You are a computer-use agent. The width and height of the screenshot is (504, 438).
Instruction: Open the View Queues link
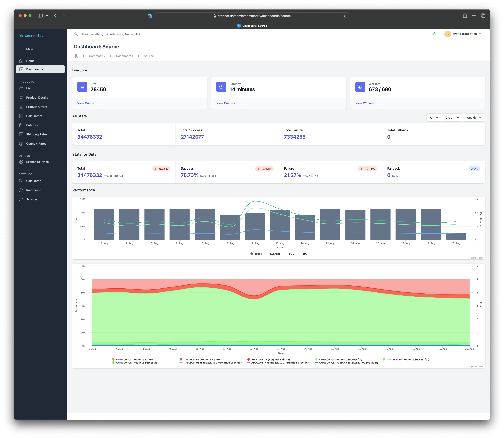[x=225, y=103]
